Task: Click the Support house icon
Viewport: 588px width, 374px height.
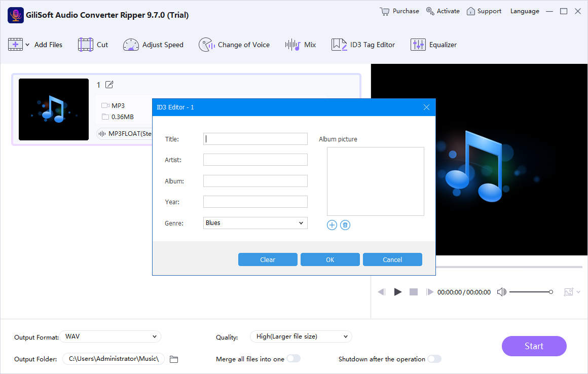Action: click(x=470, y=11)
